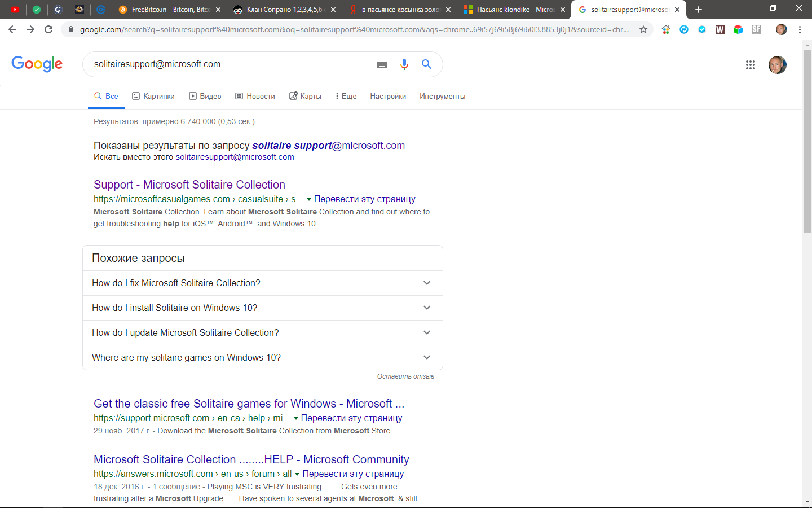Open Get the classic free Solitaire games result
This screenshot has width=812, height=508.
coord(249,404)
